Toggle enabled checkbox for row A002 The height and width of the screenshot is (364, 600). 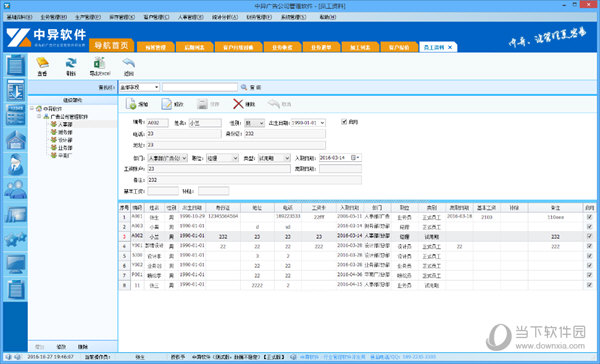pyautogui.click(x=589, y=236)
